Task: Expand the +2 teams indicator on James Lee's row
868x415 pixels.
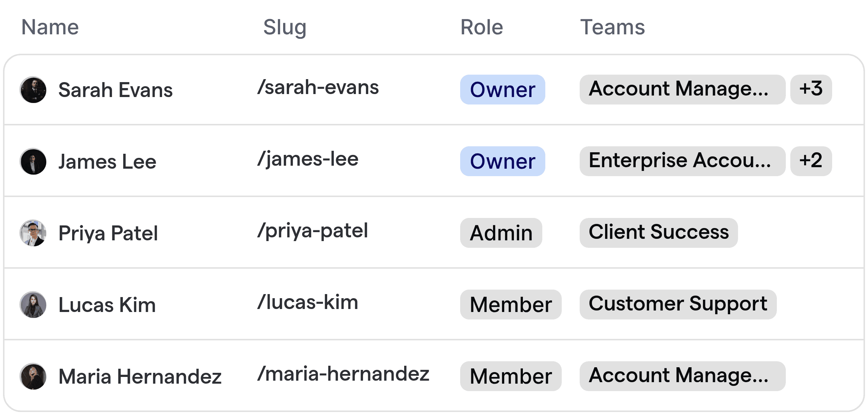Action: [x=811, y=161]
